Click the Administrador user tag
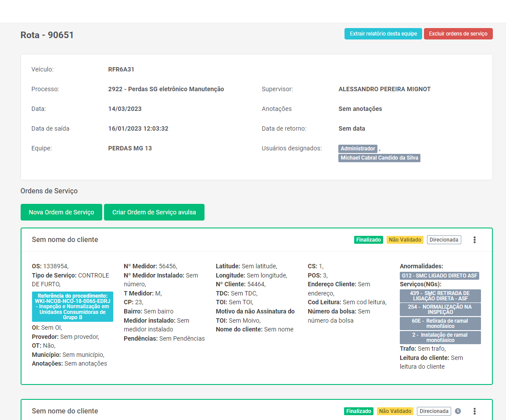This screenshot has height=420, width=506. tap(358, 149)
